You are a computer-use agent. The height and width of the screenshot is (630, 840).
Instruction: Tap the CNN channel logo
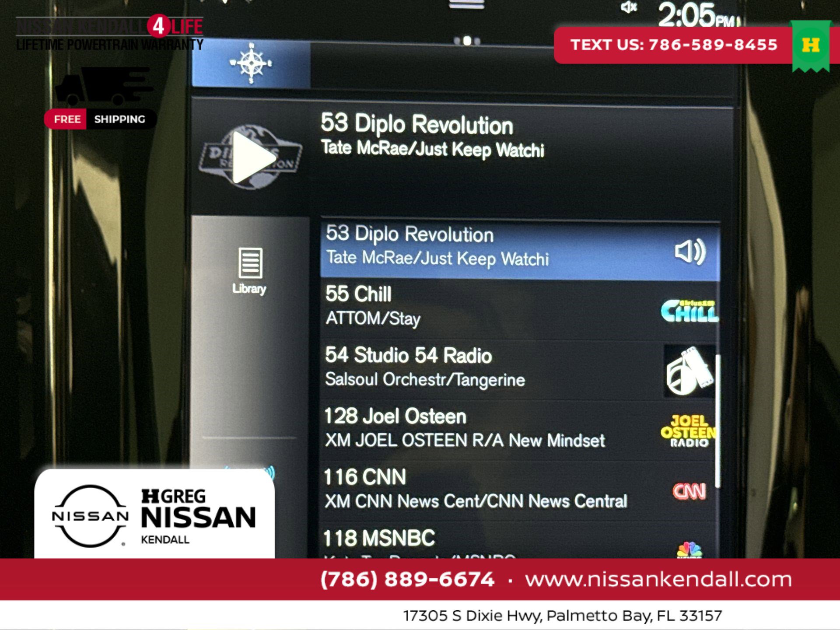tap(689, 491)
